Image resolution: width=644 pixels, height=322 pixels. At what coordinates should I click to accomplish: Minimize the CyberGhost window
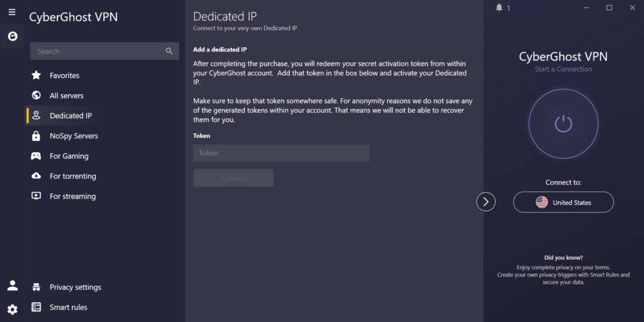tap(587, 8)
